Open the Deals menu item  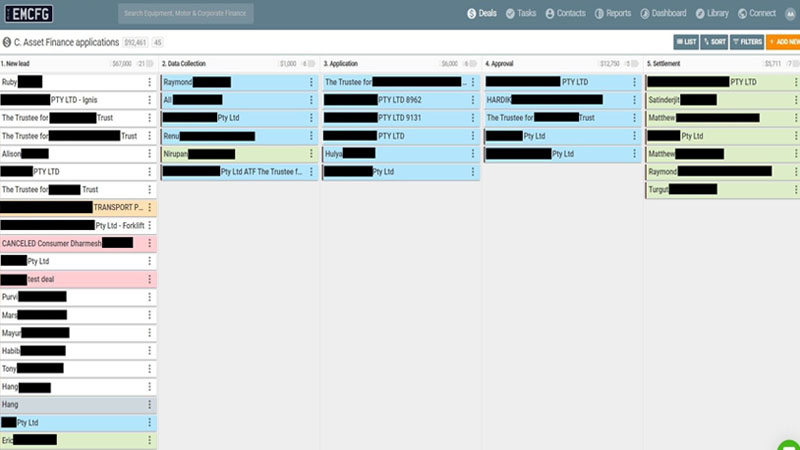pyautogui.click(x=482, y=13)
